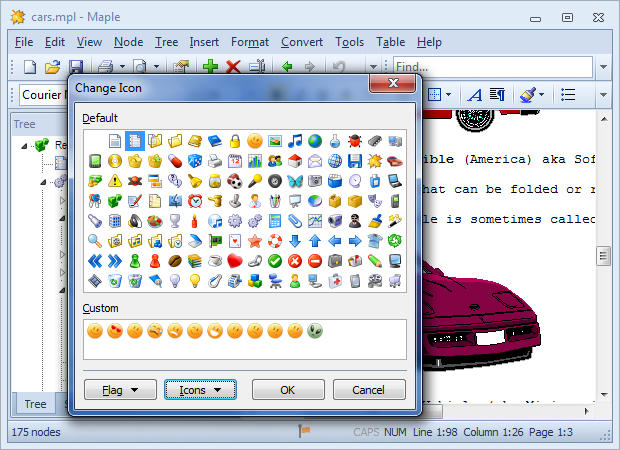Choose the green alien custom icon
This screenshot has height=450, width=620.
(x=315, y=331)
